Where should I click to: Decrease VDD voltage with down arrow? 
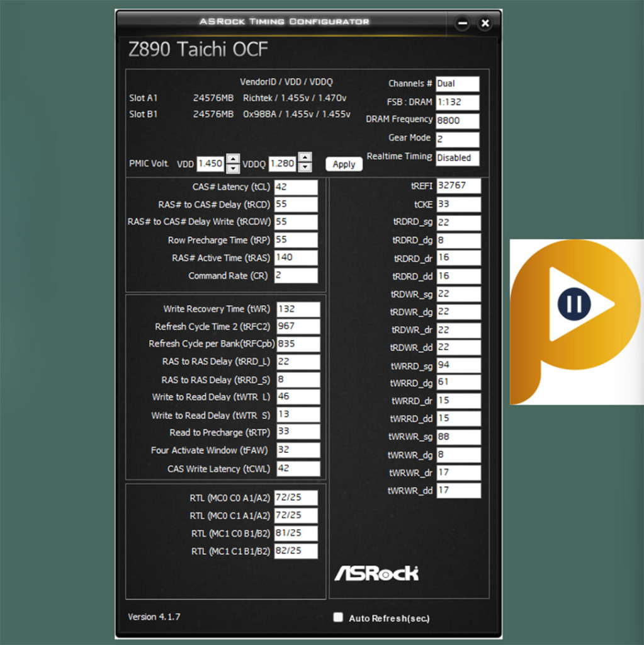(x=233, y=168)
